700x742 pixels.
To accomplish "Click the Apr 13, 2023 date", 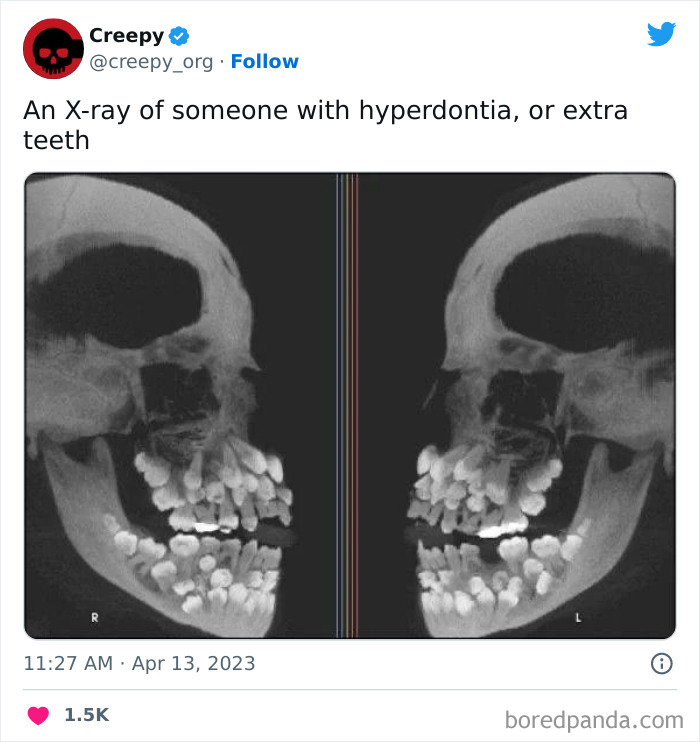I will [x=193, y=663].
